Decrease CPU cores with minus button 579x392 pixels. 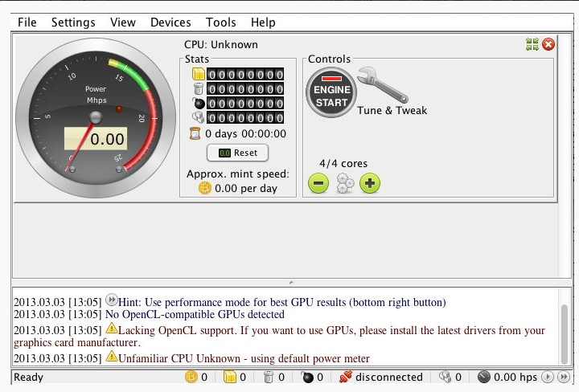coord(318,184)
